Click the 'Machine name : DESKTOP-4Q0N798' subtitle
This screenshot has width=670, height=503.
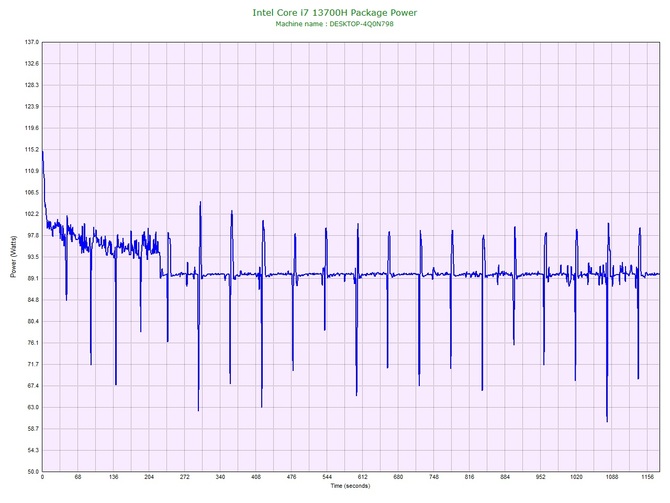click(x=335, y=24)
